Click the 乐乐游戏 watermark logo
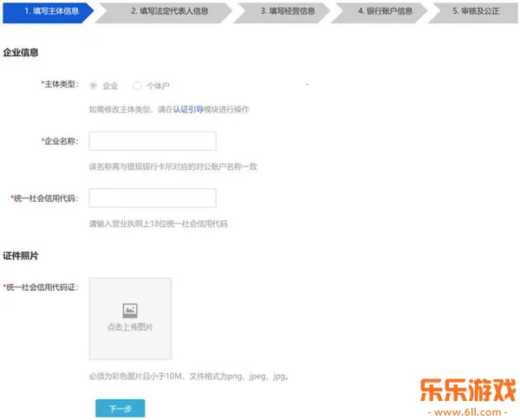 click(467, 388)
